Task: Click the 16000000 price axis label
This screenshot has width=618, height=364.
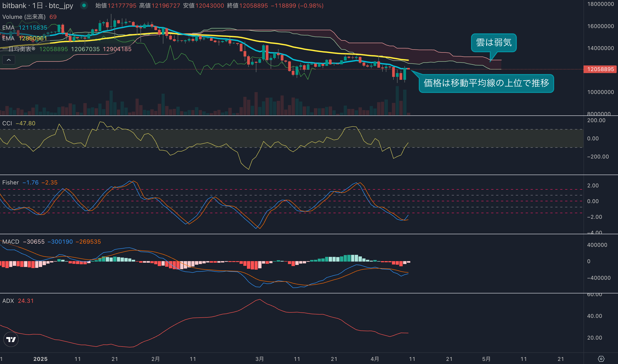Action: point(600,26)
